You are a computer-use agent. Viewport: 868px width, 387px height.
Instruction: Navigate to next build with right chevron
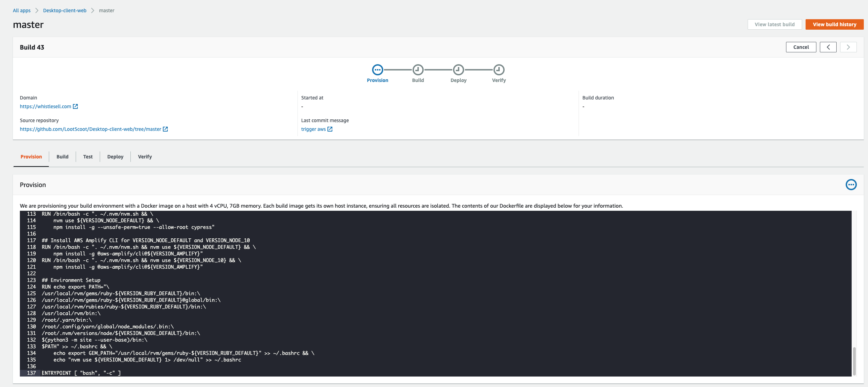point(848,47)
